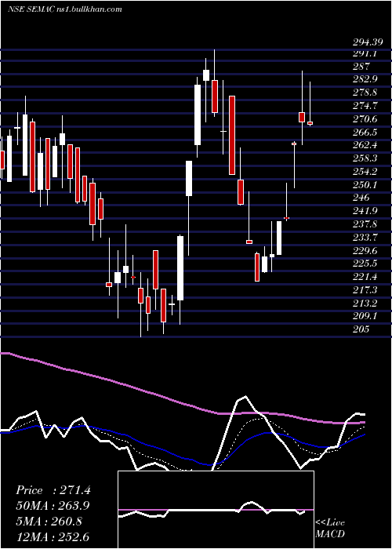Click the tallest white candle near the peak
This screenshot has height=549, width=392.
coord(198,115)
